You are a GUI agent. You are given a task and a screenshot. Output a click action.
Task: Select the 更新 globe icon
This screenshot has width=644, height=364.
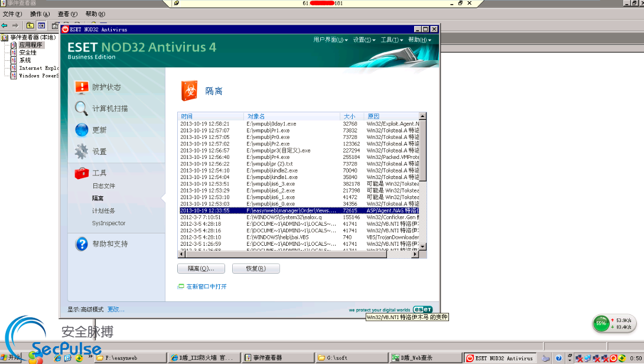[82, 130]
